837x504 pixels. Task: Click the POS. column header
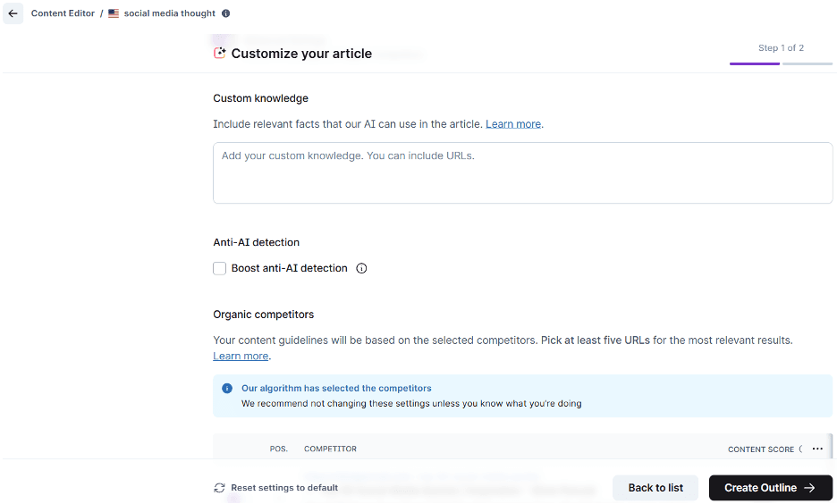[x=279, y=449]
